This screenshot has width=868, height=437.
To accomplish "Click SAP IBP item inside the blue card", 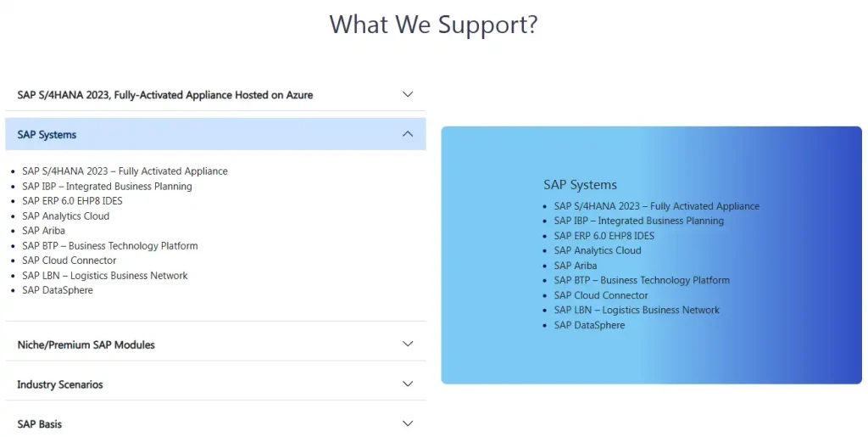I will [639, 221].
